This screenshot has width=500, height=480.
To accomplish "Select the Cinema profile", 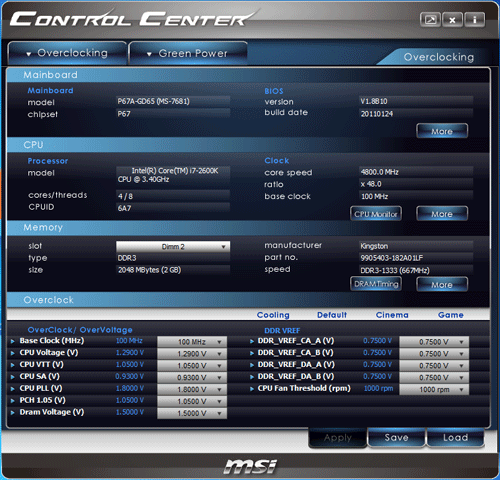I will pyautogui.click(x=392, y=315).
